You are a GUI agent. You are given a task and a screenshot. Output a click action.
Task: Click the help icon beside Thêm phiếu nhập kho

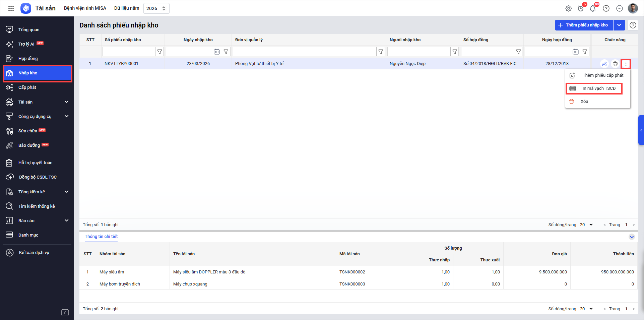[633, 25]
